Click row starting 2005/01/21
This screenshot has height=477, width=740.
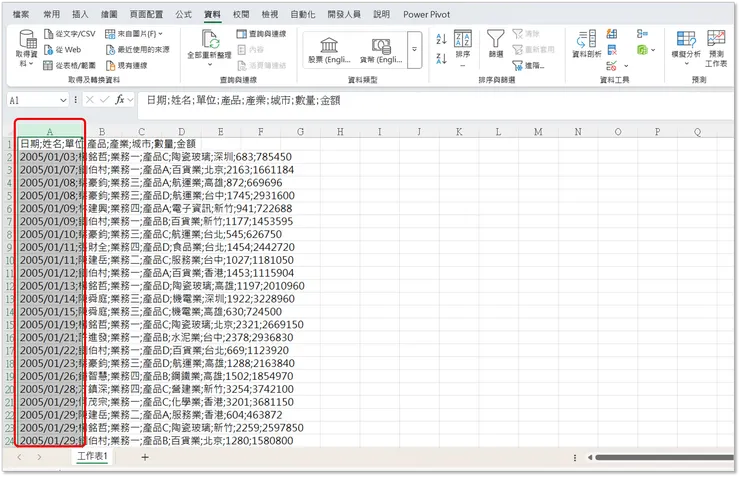156,337
